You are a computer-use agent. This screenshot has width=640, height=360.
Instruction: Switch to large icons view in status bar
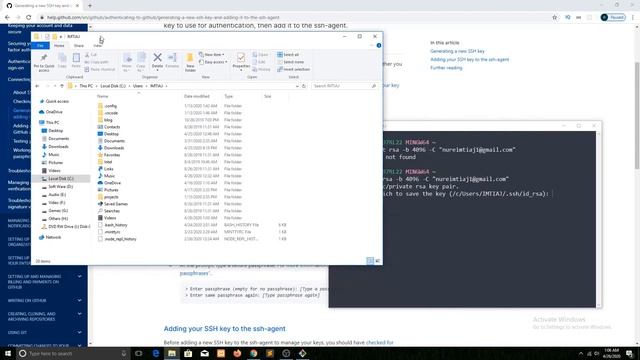click(x=378, y=261)
